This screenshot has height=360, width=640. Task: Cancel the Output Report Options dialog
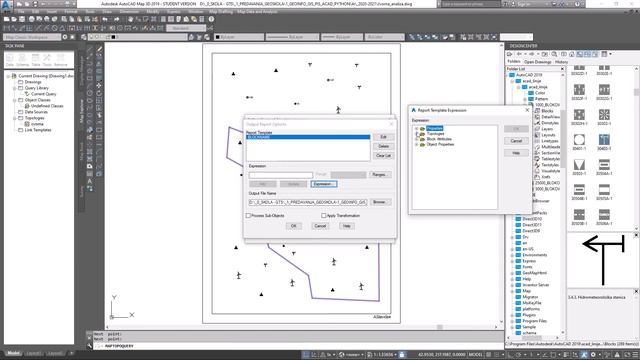tap(320, 226)
